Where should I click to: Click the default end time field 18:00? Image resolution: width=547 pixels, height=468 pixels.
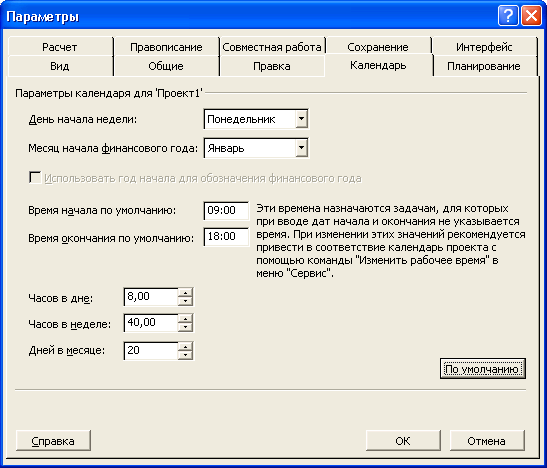click(x=226, y=236)
